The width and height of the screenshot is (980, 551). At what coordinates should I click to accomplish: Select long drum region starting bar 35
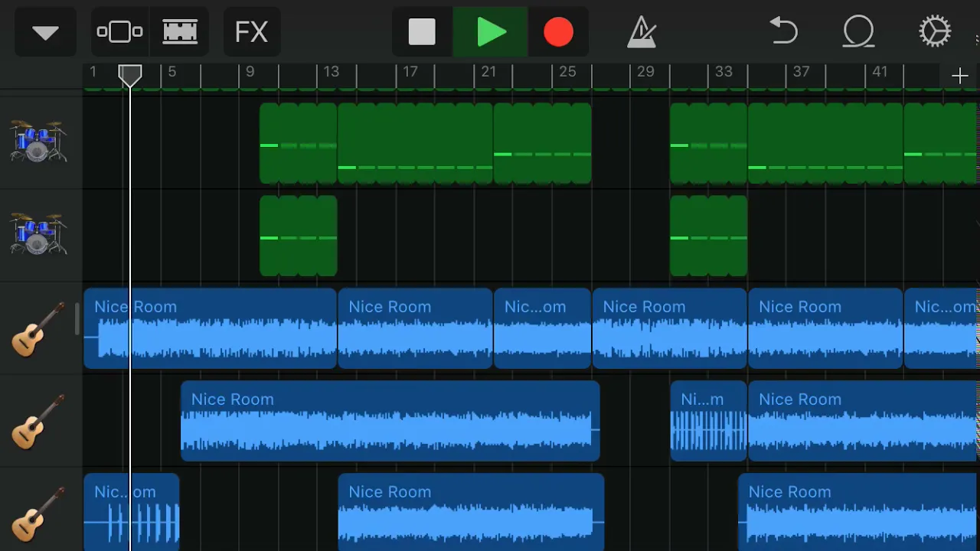825,144
